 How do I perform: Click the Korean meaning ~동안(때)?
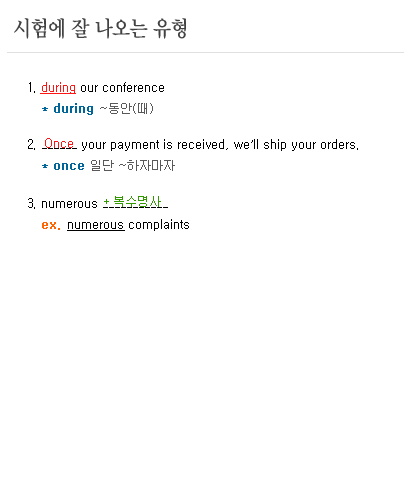pyautogui.click(x=127, y=108)
